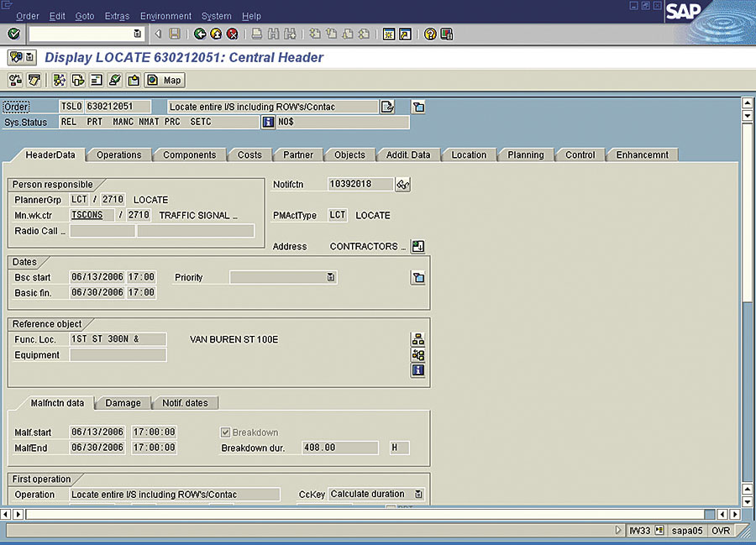
Task: Open the Help menu
Action: coord(251,16)
